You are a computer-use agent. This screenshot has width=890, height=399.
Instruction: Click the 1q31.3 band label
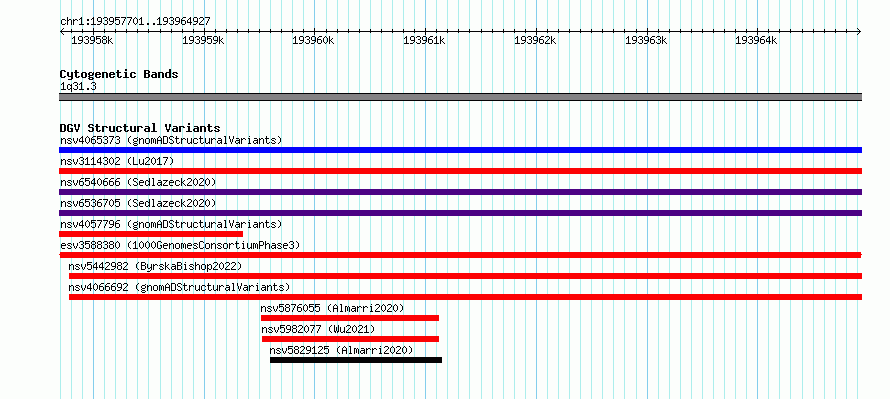pos(78,86)
